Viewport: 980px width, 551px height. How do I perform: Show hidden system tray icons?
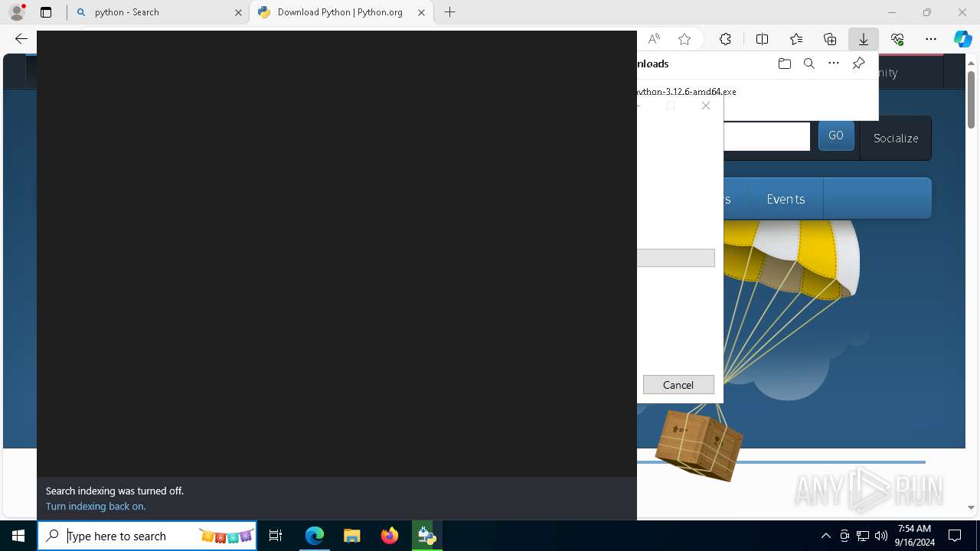[825, 536]
